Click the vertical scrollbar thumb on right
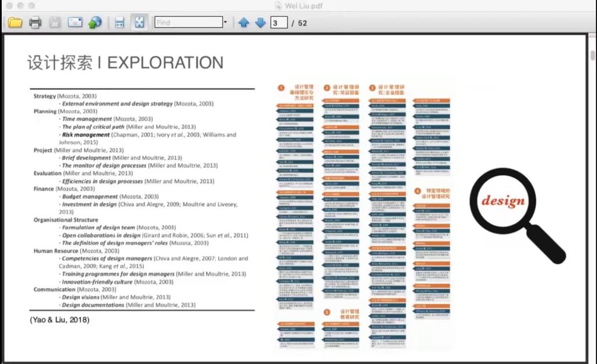The height and width of the screenshot is (364, 597). (593, 55)
